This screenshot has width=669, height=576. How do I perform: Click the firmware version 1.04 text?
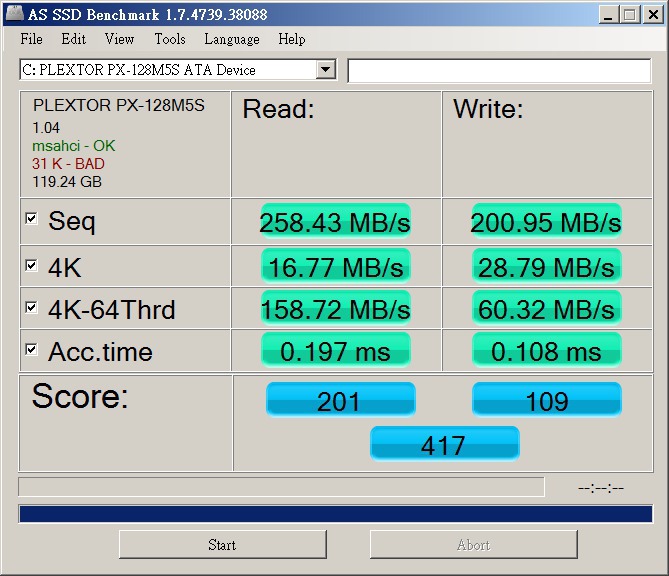[46, 128]
